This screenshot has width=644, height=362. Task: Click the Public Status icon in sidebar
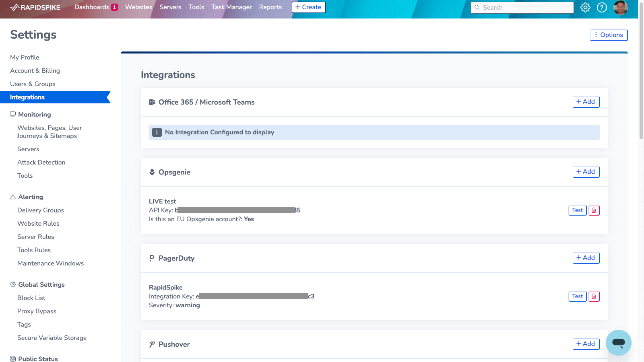click(13, 359)
